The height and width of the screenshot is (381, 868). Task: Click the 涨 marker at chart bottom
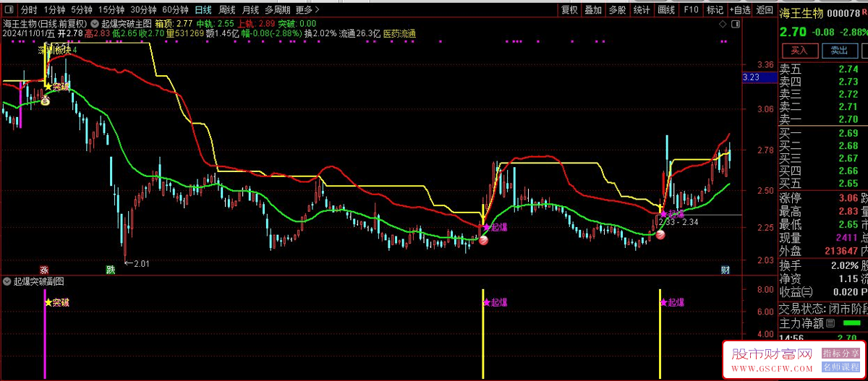click(x=44, y=270)
